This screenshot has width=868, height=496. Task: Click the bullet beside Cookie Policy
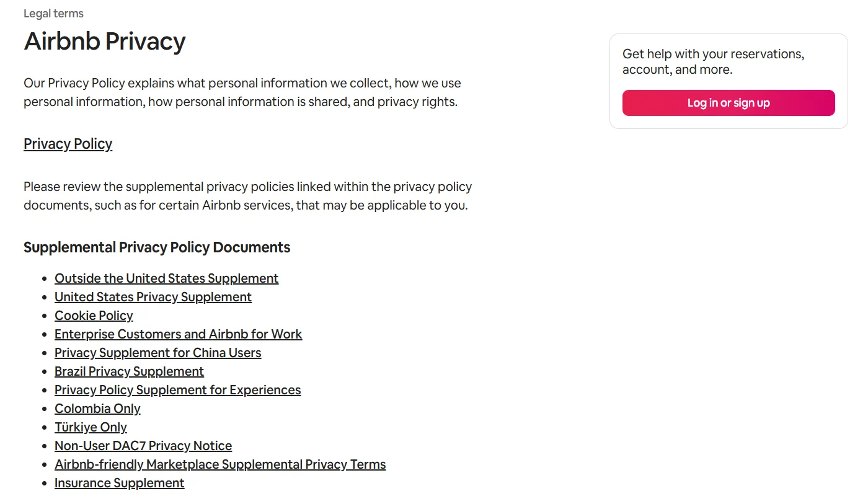pyautogui.click(x=43, y=316)
